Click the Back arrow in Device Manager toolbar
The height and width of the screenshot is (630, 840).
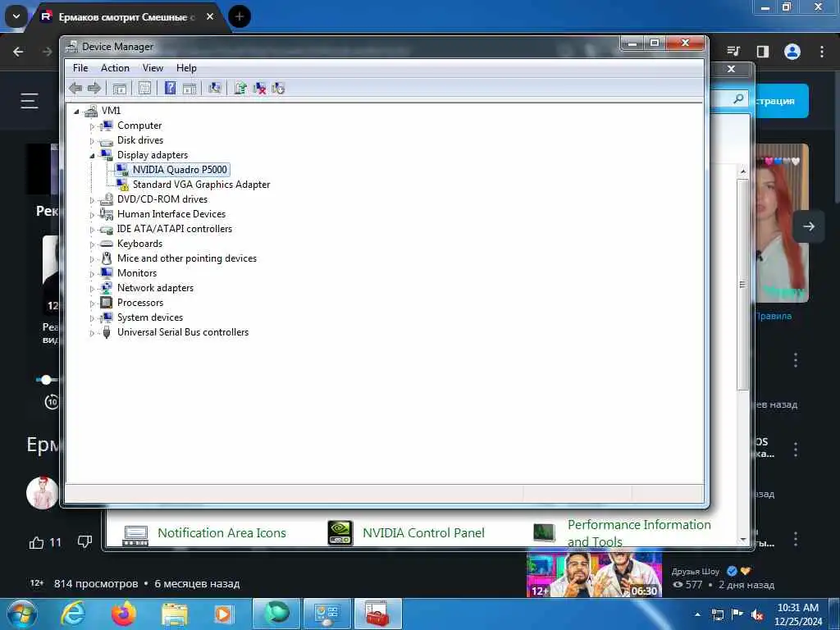tap(75, 89)
